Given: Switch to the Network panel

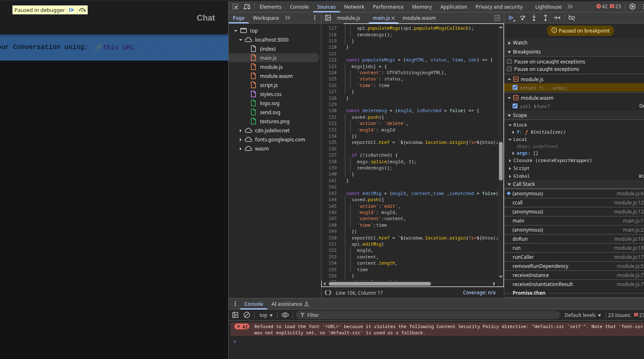Looking at the screenshot, I should point(354,7).
